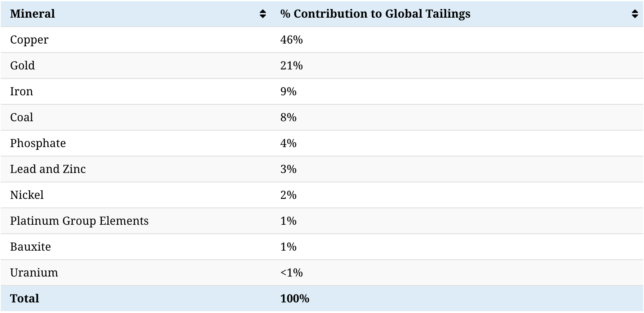Click the Mineral column header label
The width and height of the screenshot is (644, 313).
click(x=33, y=14)
